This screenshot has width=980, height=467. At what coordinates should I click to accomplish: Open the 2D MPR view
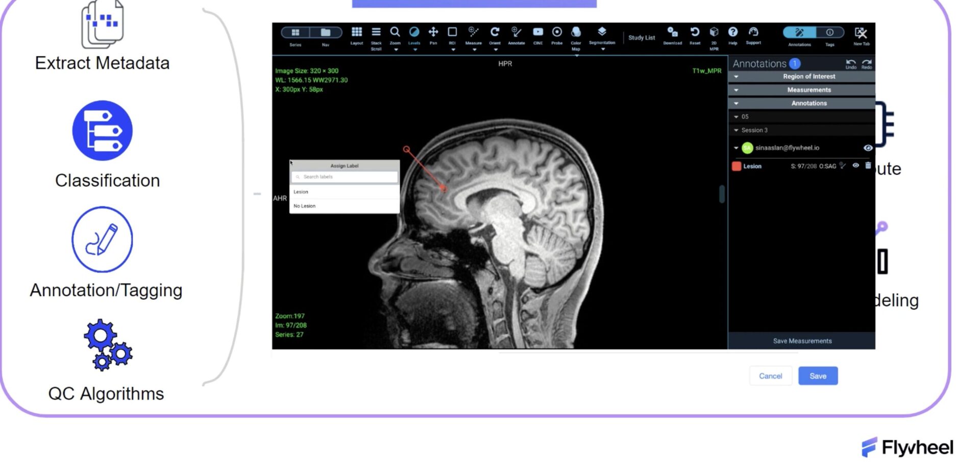click(714, 33)
